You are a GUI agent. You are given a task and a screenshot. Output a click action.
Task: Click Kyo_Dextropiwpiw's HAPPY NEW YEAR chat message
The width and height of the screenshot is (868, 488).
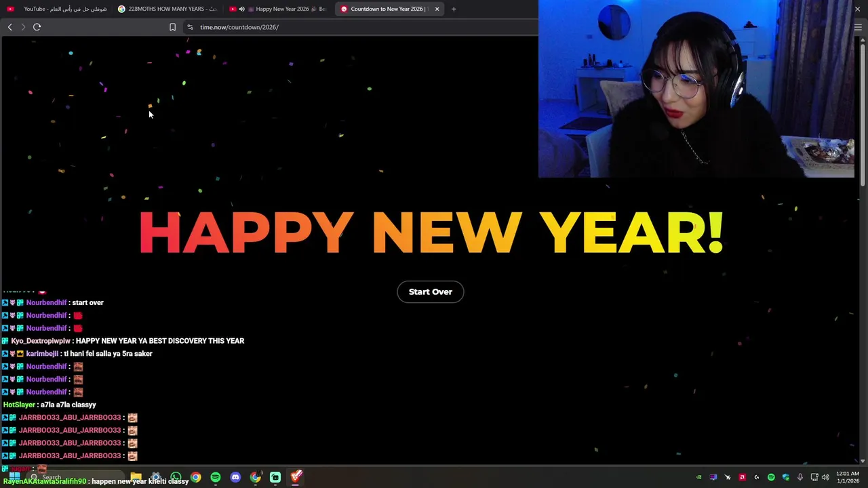pyautogui.click(x=160, y=341)
